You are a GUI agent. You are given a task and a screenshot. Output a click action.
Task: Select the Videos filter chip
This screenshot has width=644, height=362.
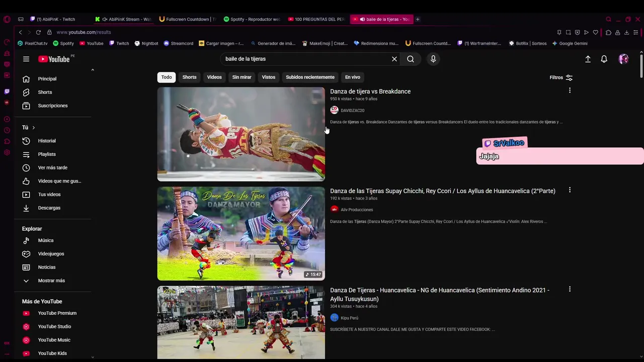click(214, 77)
